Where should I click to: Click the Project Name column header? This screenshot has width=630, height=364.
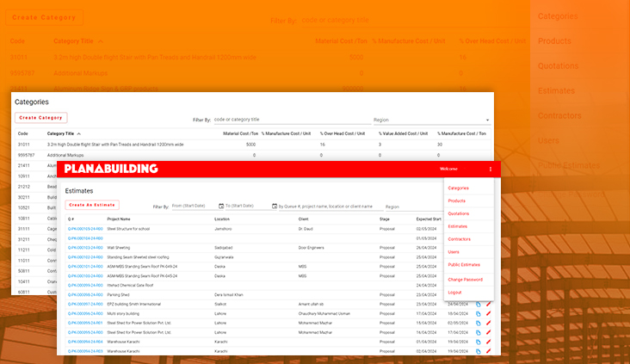click(x=119, y=219)
